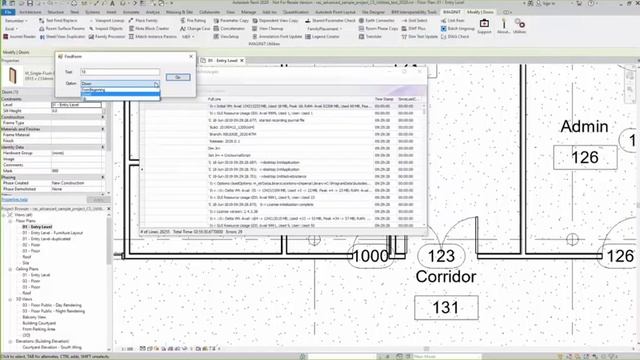The image size is (640, 360).
Task: Open the DWG Check tool
Action: (x=455, y=36)
